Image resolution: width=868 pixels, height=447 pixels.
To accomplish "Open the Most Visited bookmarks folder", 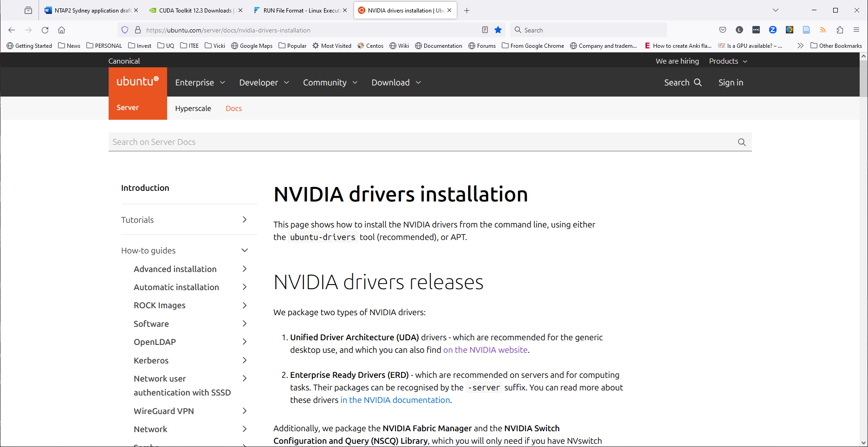I will pyautogui.click(x=331, y=45).
